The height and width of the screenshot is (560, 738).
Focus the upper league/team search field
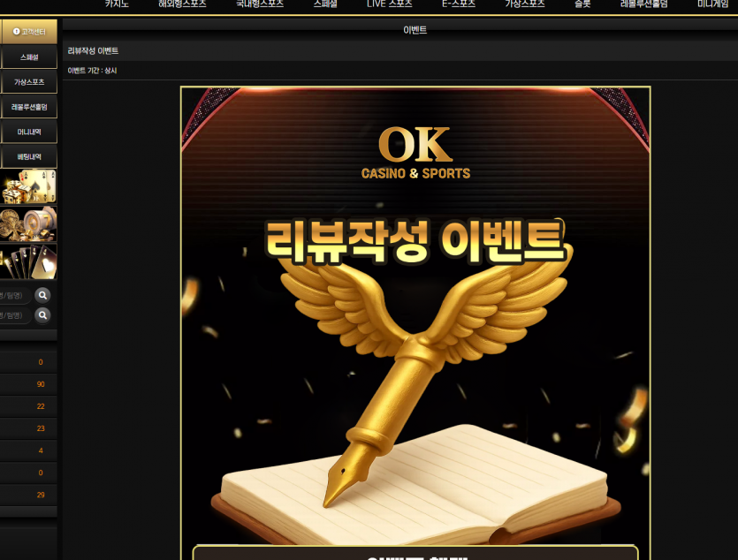[x=15, y=295]
